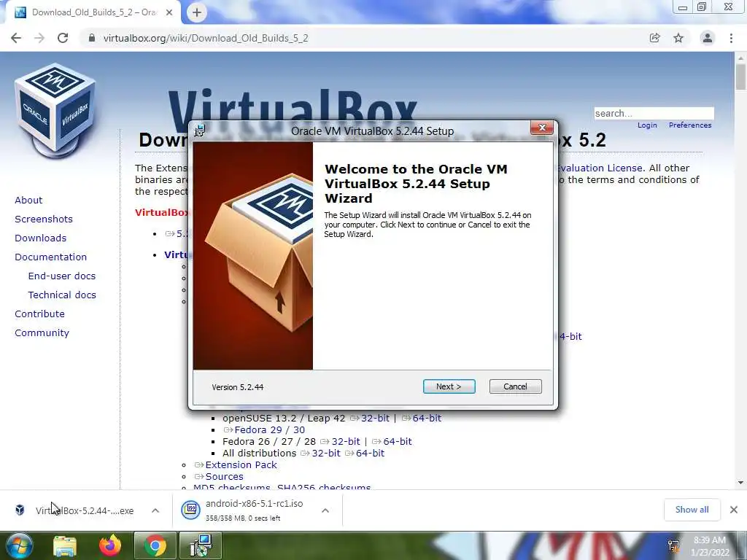Launch Firefox from the taskbar
Viewport: 747px width, 560px height.
110,545
